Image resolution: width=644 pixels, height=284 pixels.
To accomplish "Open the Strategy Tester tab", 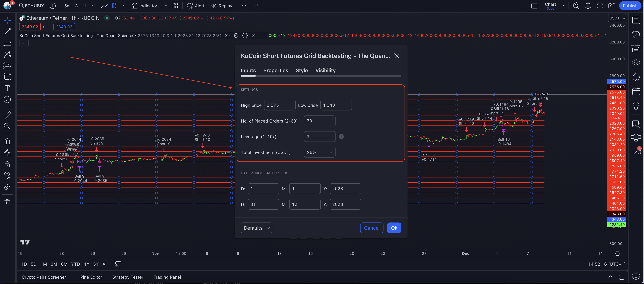I will [x=128, y=277].
